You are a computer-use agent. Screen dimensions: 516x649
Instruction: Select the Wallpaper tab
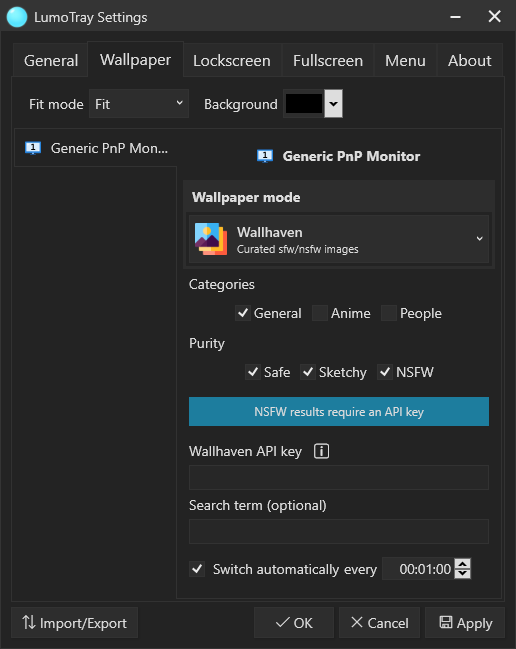[x=135, y=60]
